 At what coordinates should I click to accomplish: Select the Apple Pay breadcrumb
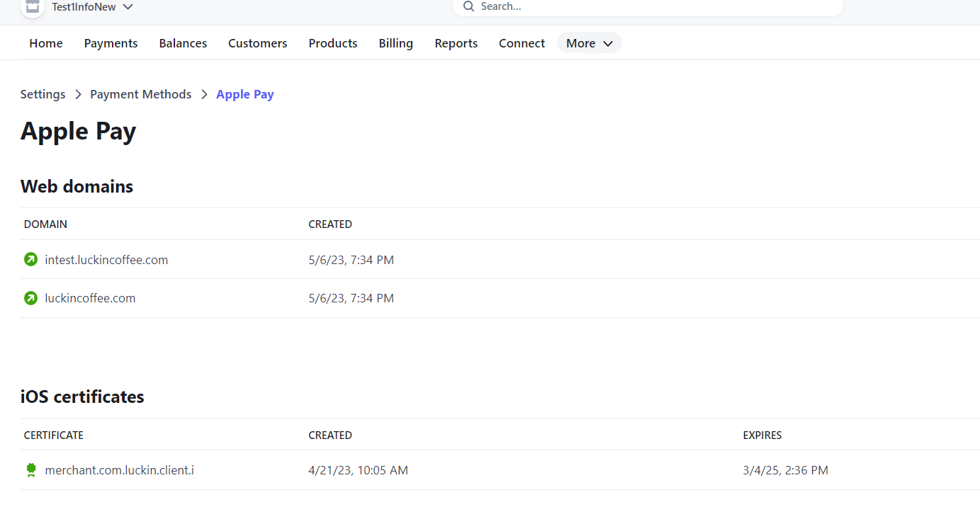[x=244, y=93]
